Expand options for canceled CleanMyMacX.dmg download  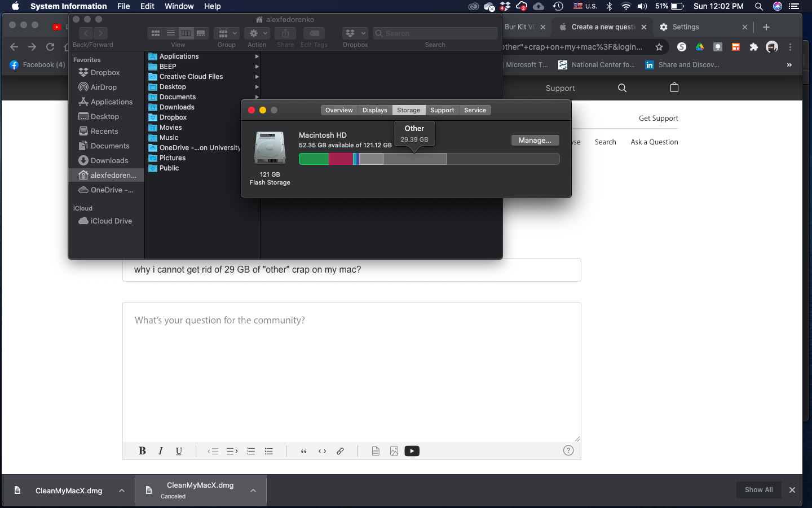(x=253, y=491)
